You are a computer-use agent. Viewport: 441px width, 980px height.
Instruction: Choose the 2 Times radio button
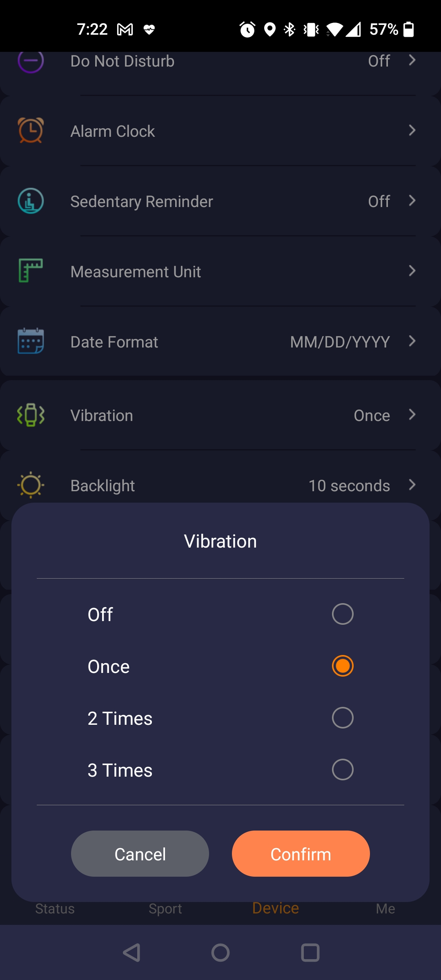(343, 718)
